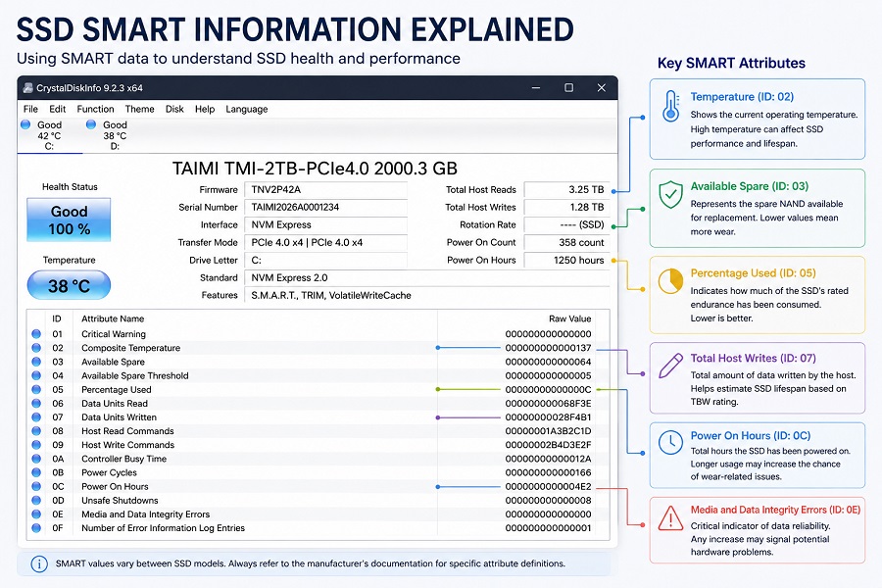This screenshot has width=882, height=588.
Task: Click Total Host Writes value 1.28 TB
Action: point(566,207)
